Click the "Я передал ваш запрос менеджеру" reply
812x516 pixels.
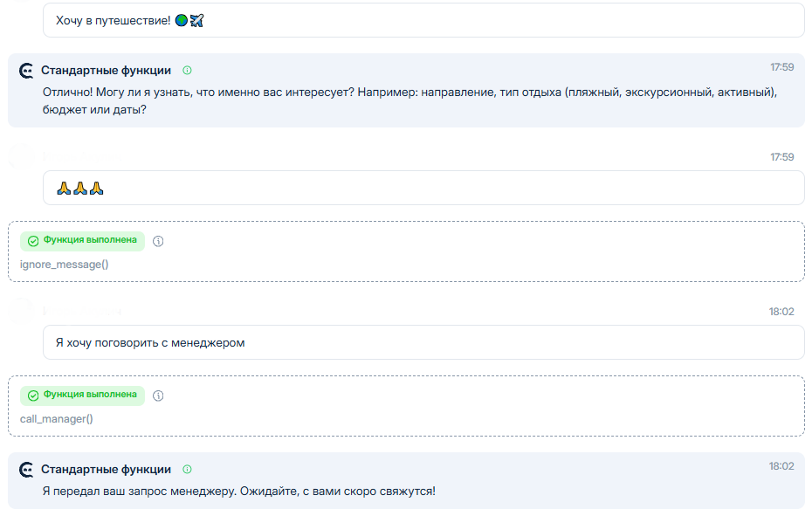tap(238, 491)
